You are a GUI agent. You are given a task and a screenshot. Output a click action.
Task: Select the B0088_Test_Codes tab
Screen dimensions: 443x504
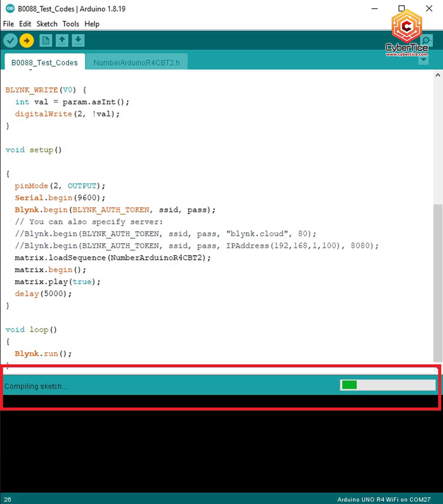point(44,63)
